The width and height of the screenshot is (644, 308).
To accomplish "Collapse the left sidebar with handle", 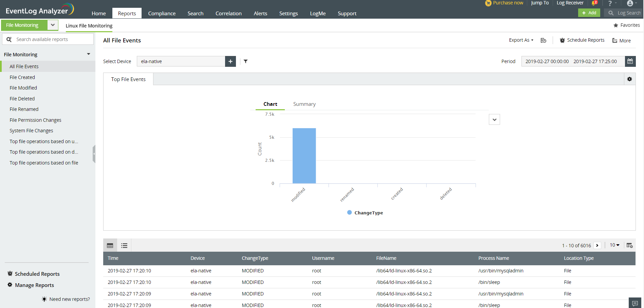I will (94, 154).
